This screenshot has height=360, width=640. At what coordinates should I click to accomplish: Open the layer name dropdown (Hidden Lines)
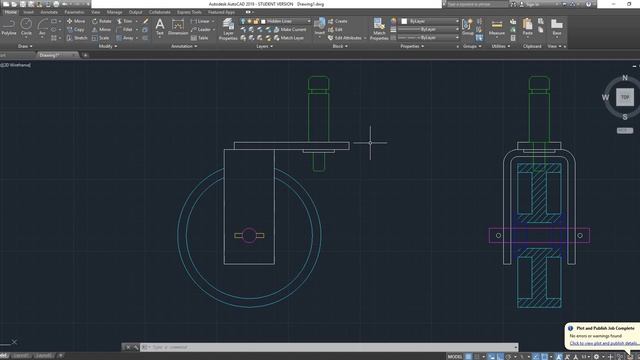[308, 21]
